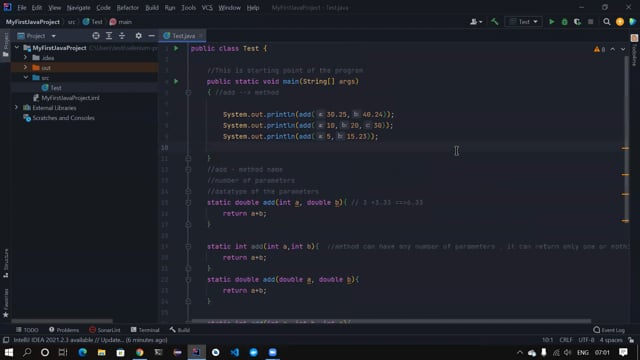The width and height of the screenshot is (640, 360).
Task: Open Project panel settings gear
Action: (138, 36)
